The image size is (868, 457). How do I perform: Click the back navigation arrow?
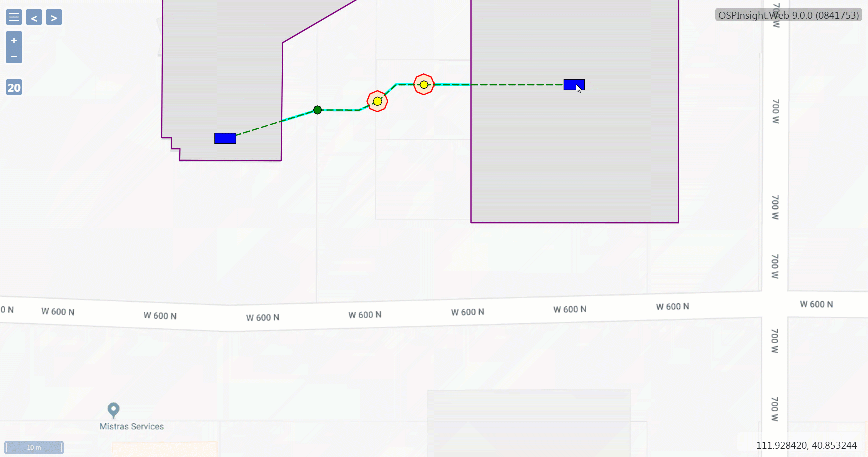coord(34,17)
